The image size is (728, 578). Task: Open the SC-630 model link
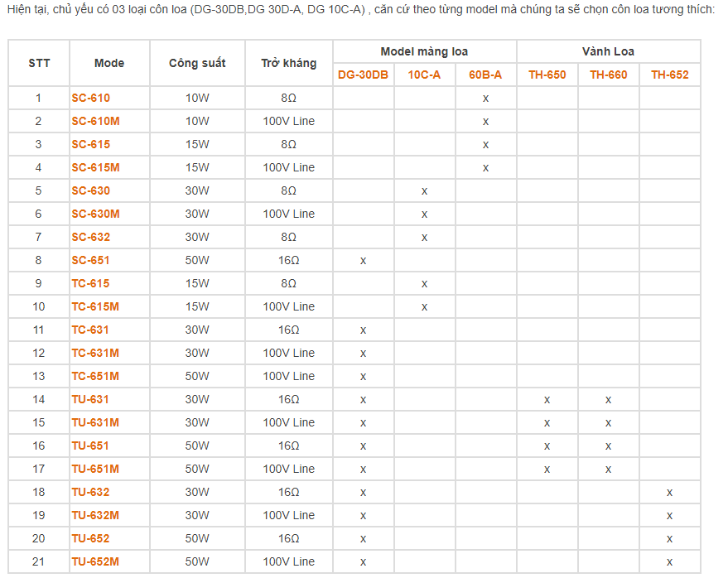[90, 190]
